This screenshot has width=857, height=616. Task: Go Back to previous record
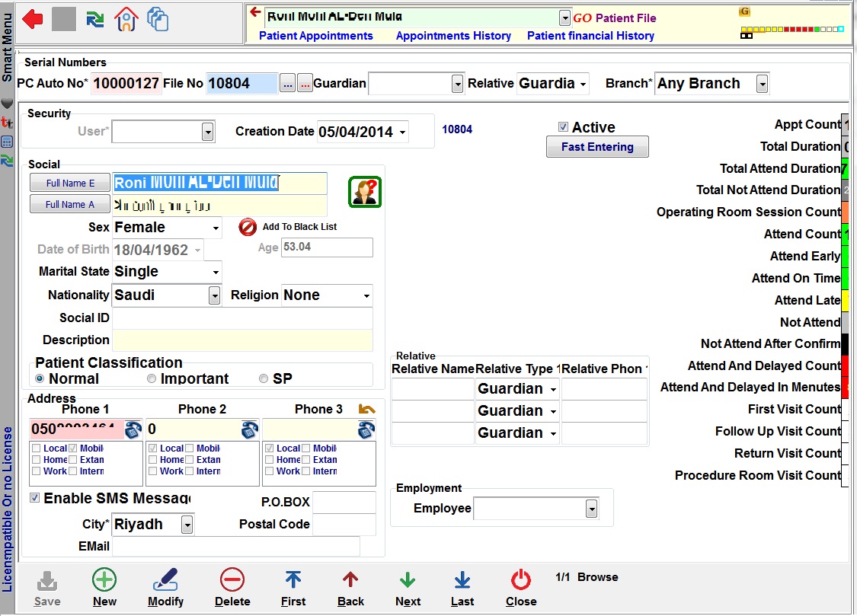tap(350, 580)
